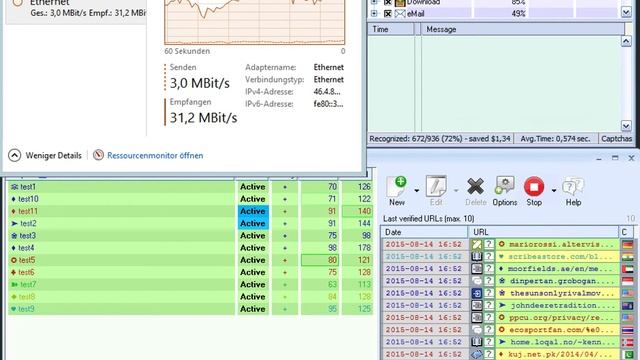
Task: Click the Delete X toolbar icon
Action: 476,191
